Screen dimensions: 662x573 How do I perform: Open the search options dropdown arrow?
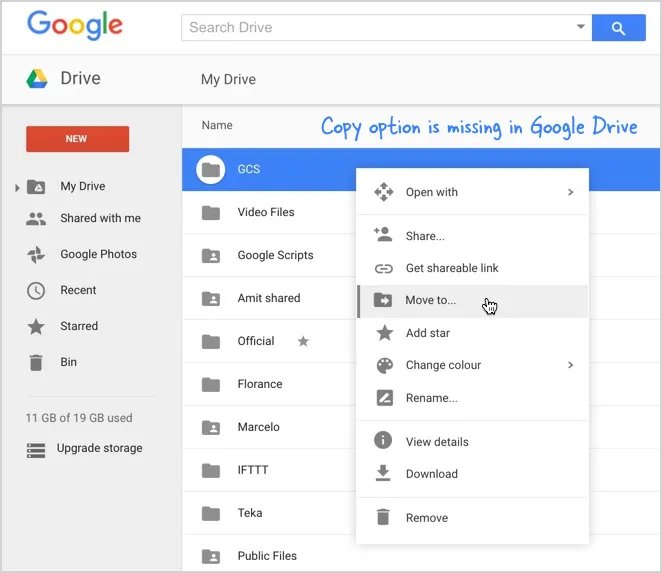click(x=580, y=27)
